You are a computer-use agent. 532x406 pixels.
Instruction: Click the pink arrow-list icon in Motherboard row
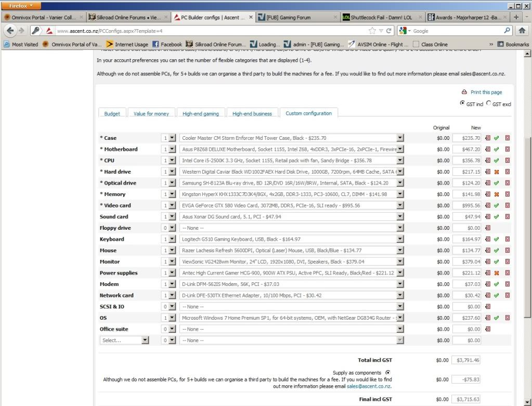coord(488,149)
